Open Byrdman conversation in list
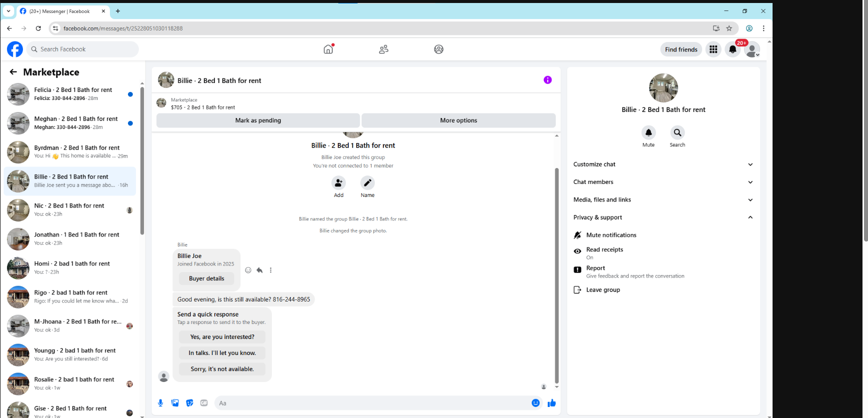 click(70, 152)
